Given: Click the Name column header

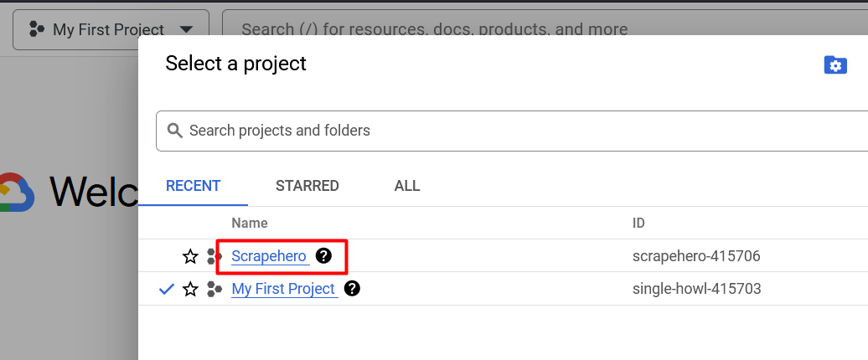Looking at the screenshot, I should [250, 223].
